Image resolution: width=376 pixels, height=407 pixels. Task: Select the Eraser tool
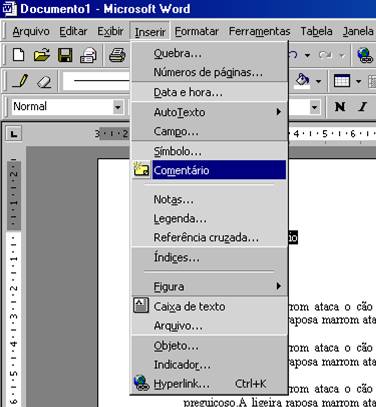tap(44, 81)
